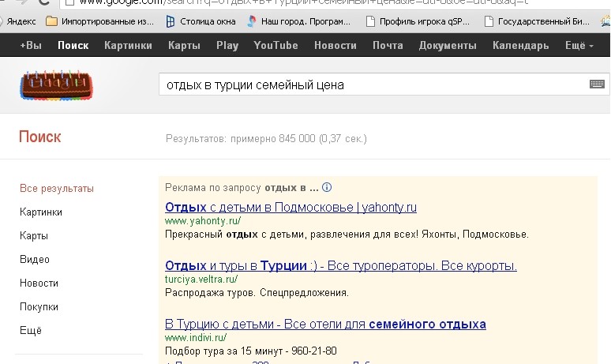
Task: Click the Google birthday cake doodle logo
Action: click(x=57, y=85)
